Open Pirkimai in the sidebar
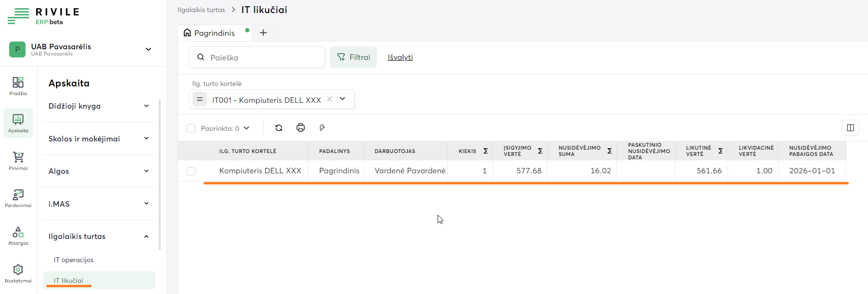Screen dimensions: 868x294 (18, 161)
